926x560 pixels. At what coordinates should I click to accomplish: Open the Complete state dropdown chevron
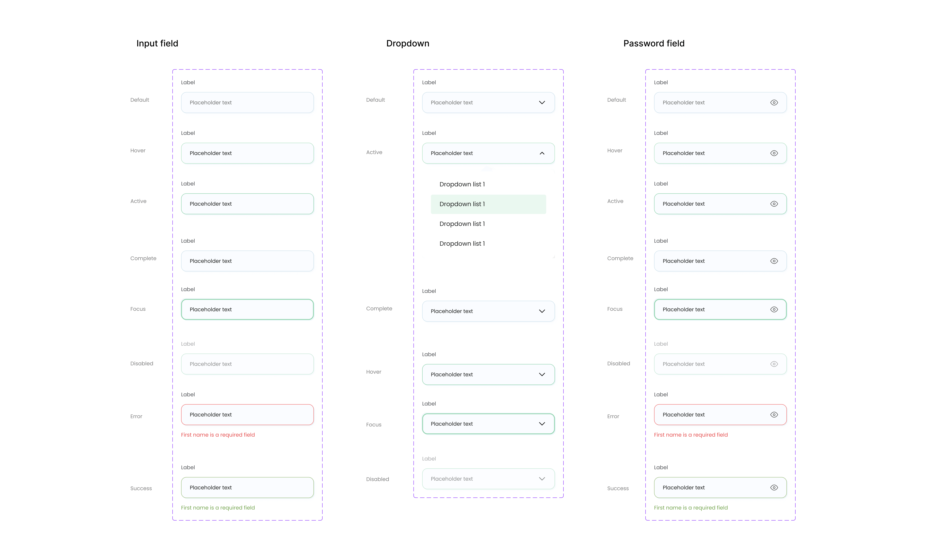542,311
